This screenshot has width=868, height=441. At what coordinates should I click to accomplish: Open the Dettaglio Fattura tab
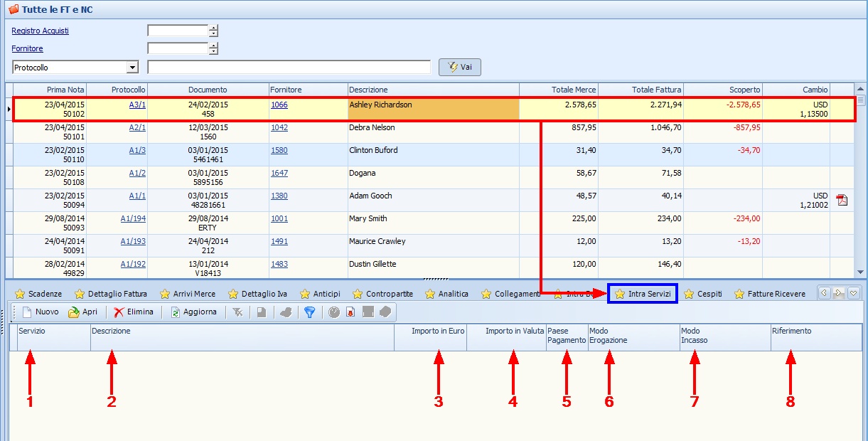click(x=111, y=294)
